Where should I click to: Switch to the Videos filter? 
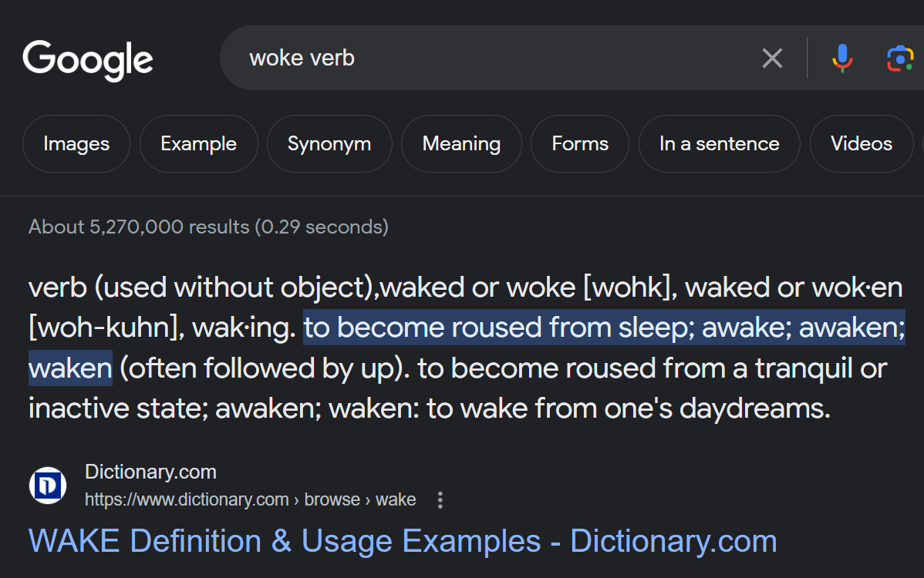point(861,144)
